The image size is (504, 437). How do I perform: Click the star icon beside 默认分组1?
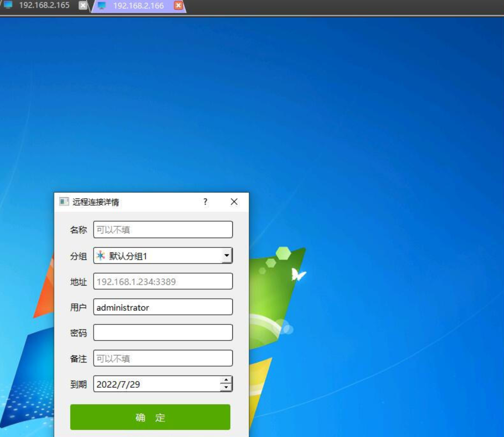point(101,256)
